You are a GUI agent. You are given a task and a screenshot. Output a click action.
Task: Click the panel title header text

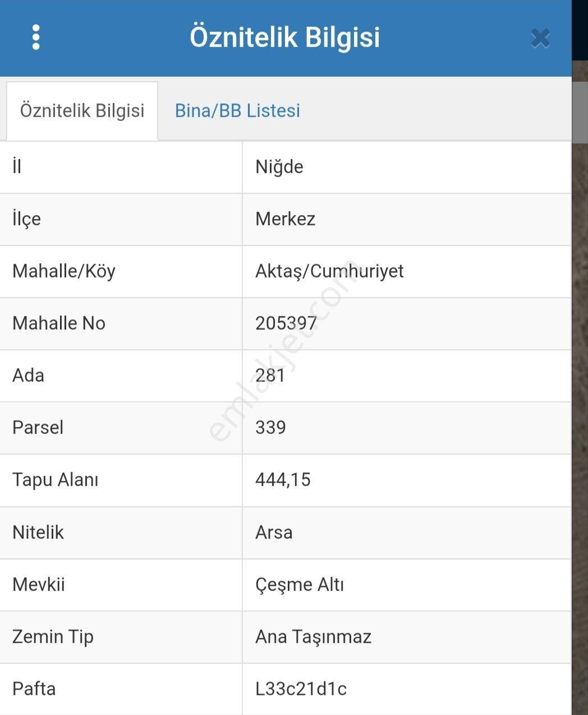click(x=285, y=37)
